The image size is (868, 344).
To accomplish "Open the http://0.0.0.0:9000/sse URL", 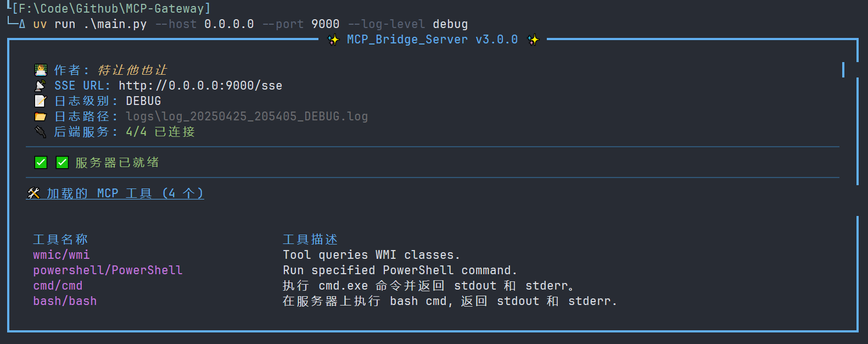I will [200, 86].
